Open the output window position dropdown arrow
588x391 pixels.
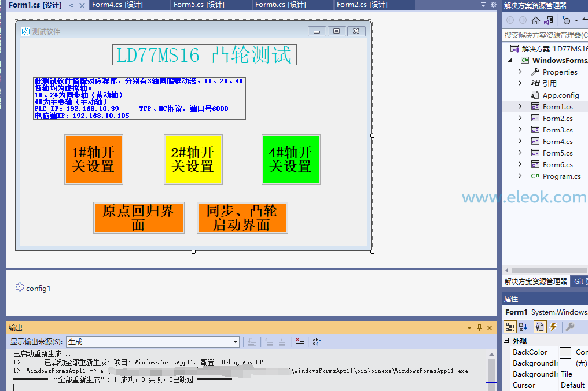coord(469,327)
